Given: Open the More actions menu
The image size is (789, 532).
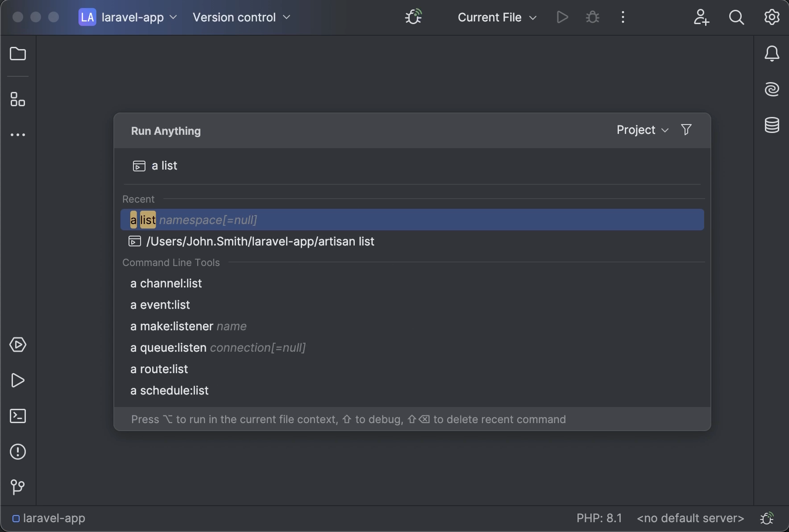Looking at the screenshot, I should pyautogui.click(x=622, y=17).
